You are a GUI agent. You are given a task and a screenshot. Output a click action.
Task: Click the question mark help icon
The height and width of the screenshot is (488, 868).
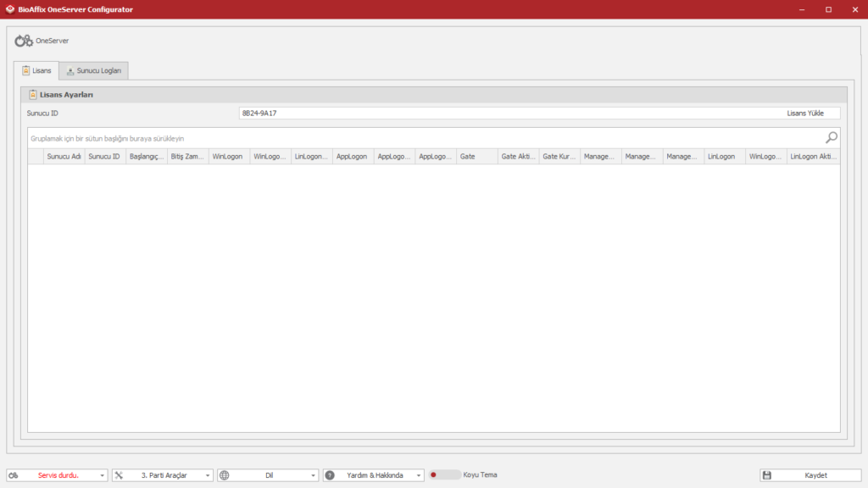pos(330,475)
